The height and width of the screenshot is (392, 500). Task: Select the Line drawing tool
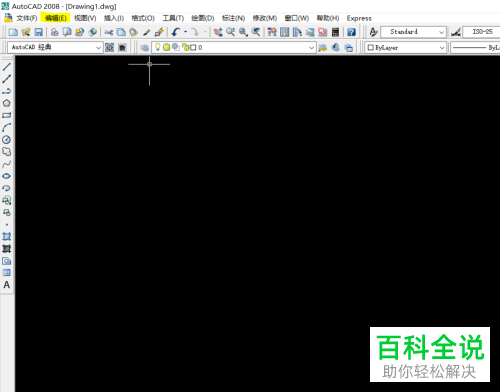tap(7, 67)
